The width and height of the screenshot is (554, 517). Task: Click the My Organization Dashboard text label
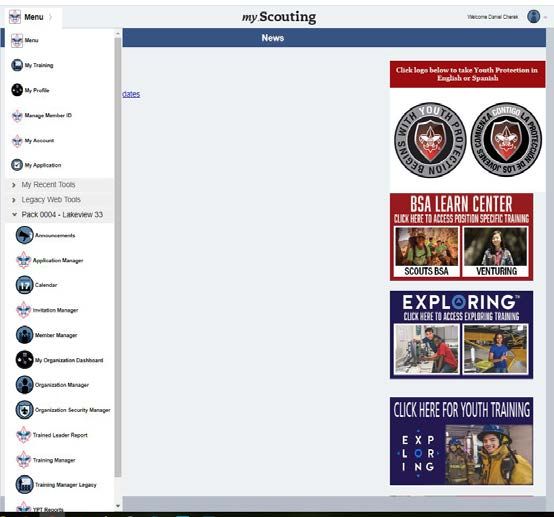(69, 360)
